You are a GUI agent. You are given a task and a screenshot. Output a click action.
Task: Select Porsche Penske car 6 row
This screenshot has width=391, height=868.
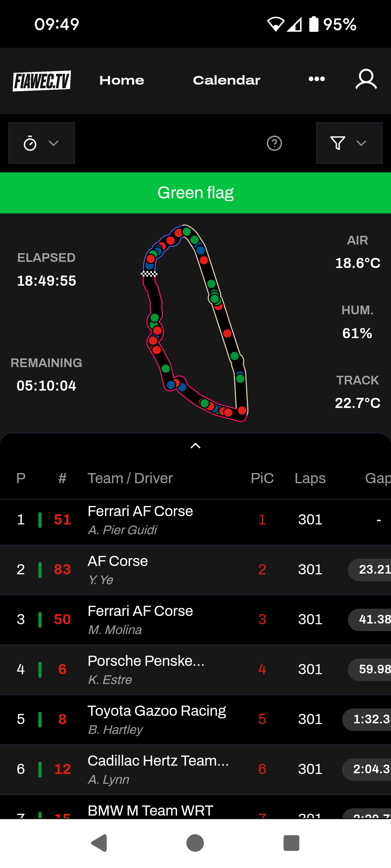[x=195, y=669]
